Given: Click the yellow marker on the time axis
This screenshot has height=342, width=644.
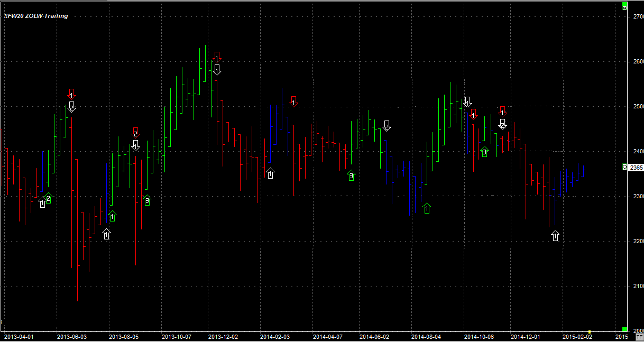Looking at the screenshot, I should click(590, 332).
